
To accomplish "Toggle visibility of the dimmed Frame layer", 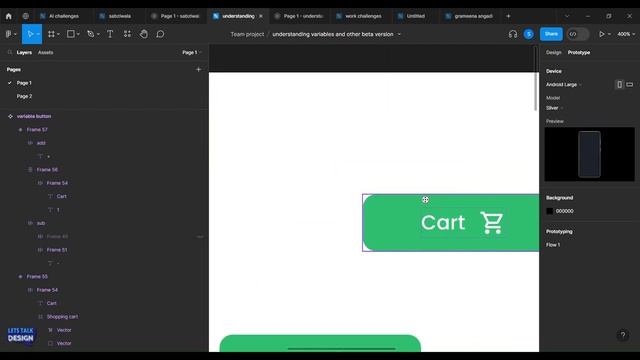I will pyautogui.click(x=200, y=237).
